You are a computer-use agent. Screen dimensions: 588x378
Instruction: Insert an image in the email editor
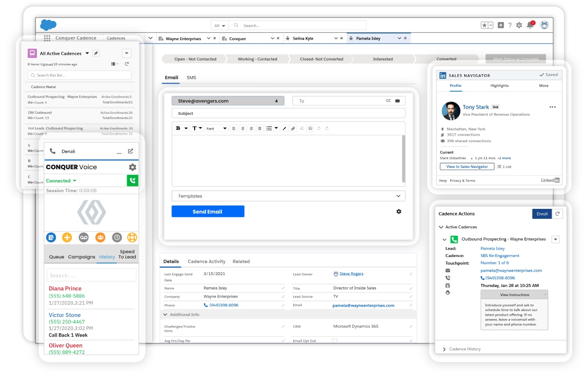click(x=310, y=129)
